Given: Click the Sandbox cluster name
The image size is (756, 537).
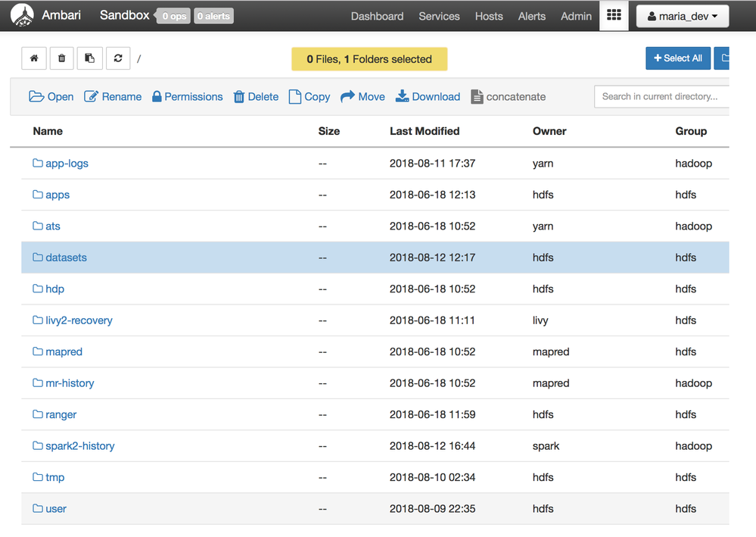Looking at the screenshot, I should 124,15.
